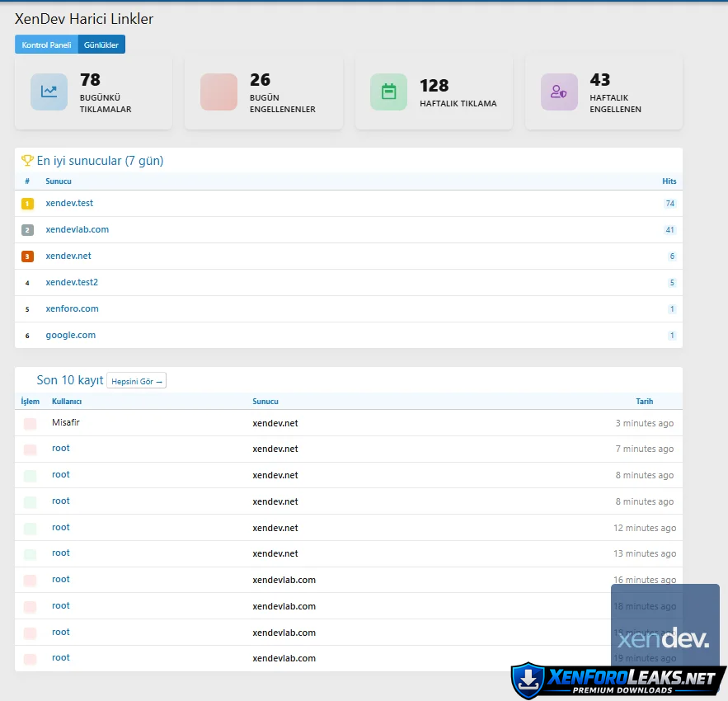Click the trophy icon beside En iyi sunucular
This screenshot has width=728, height=701.
(27, 161)
